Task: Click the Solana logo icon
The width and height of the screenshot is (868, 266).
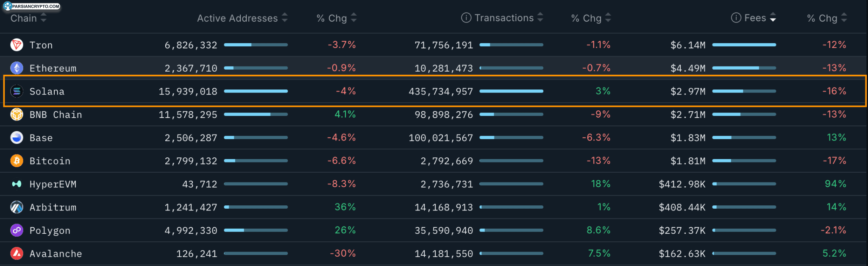Action: pyautogui.click(x=17, y=91)
